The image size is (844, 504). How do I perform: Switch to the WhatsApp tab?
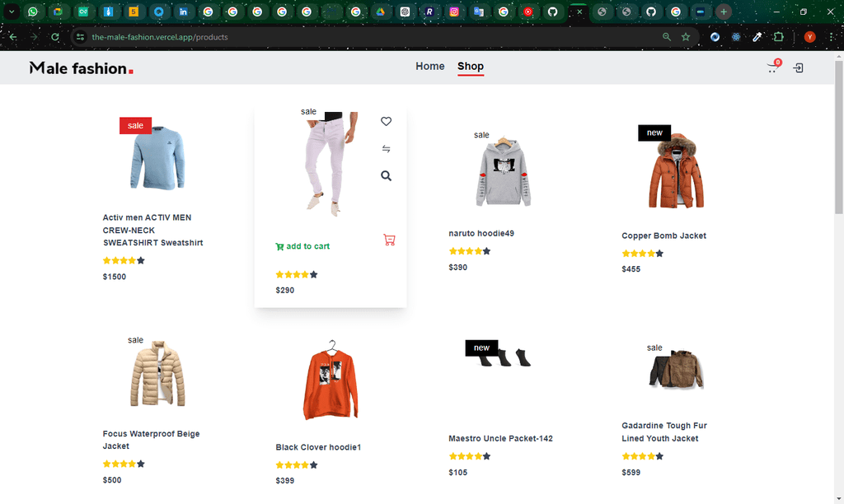[x=33, y=12]
